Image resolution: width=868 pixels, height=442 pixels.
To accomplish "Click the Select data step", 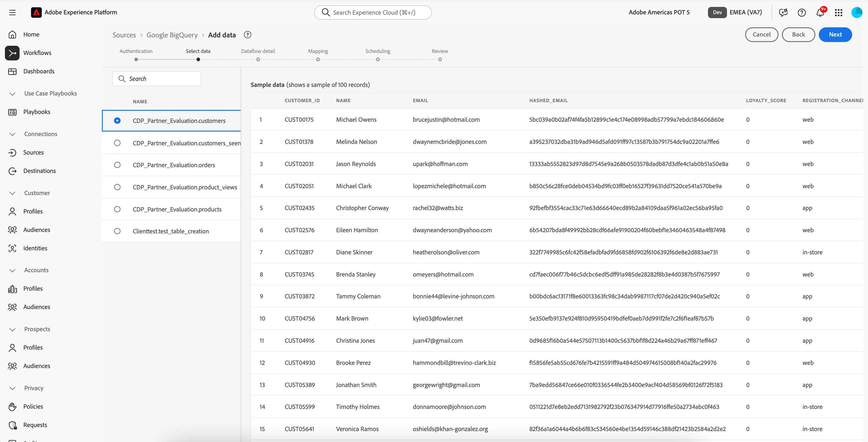I will point(198,55).
